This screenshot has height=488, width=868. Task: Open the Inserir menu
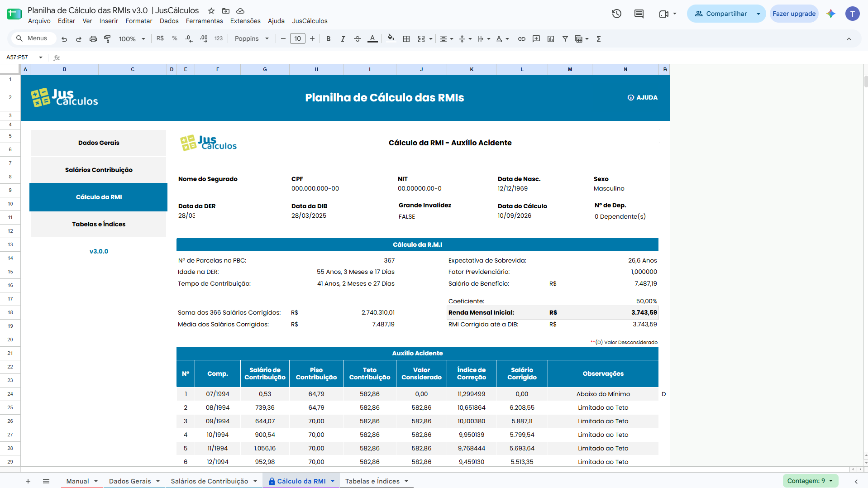coord(109,21)
